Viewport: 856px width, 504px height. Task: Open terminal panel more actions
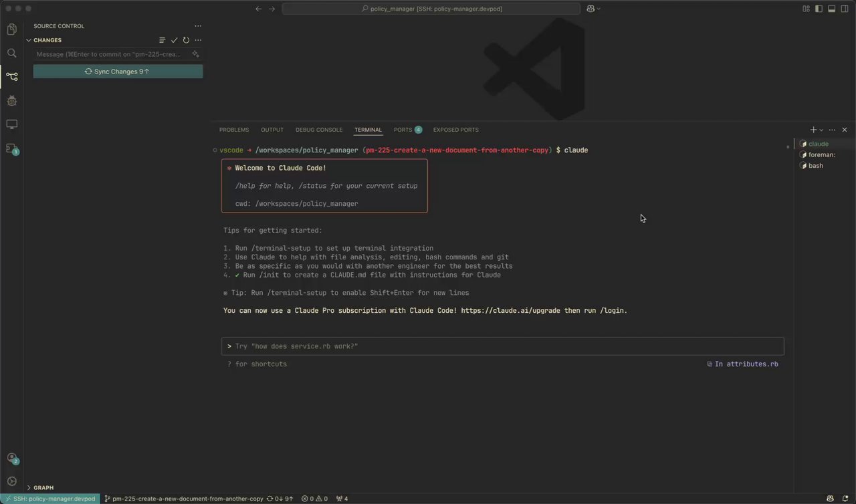click(832, 130)
